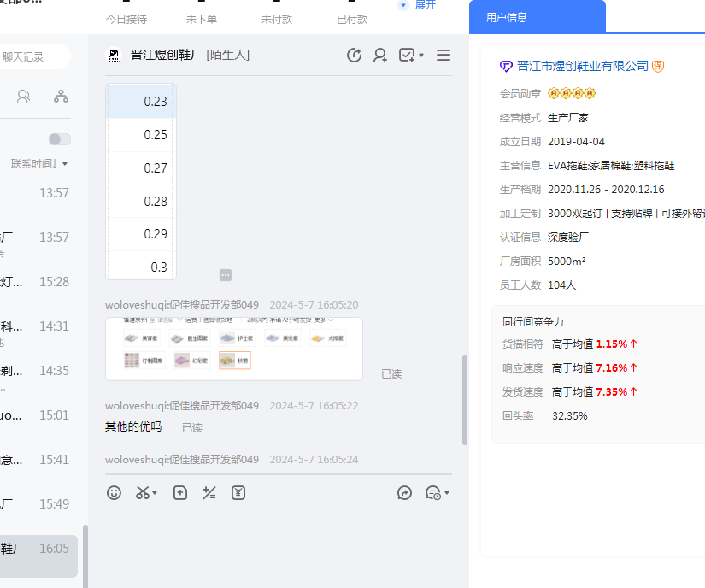Click the scissors screenshot icon

142,492
